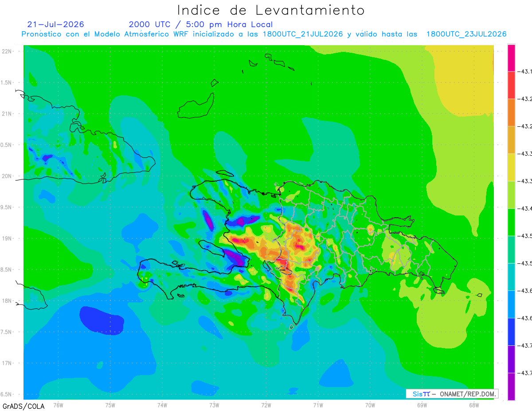The width and height of the screenshot is (532, 411).
Task: Click the magenta swatch at legend top
Action: [511, 58]
